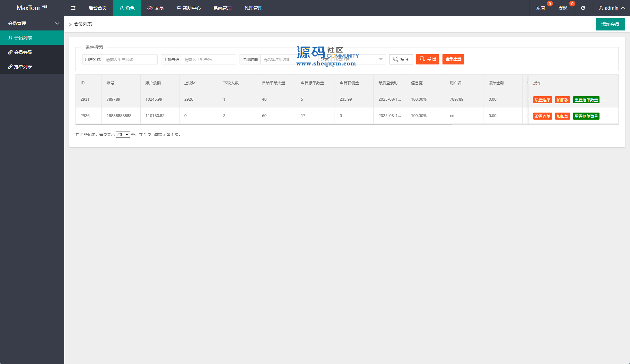Click the orange 导出 export button
The image size is (630, 364).
[427, 59]
